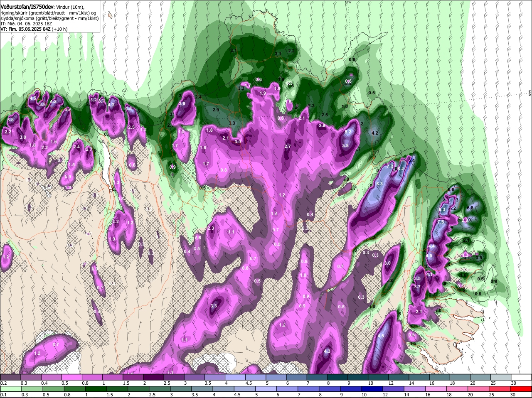
Task: Click the '7.5' precipitation value on the map
Action: coord(441,222)
